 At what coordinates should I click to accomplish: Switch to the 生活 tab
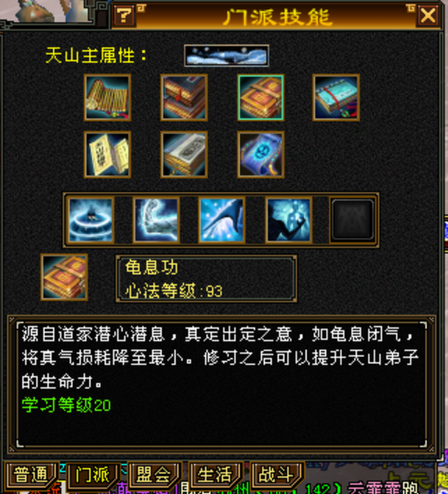(x=215, y=475)
